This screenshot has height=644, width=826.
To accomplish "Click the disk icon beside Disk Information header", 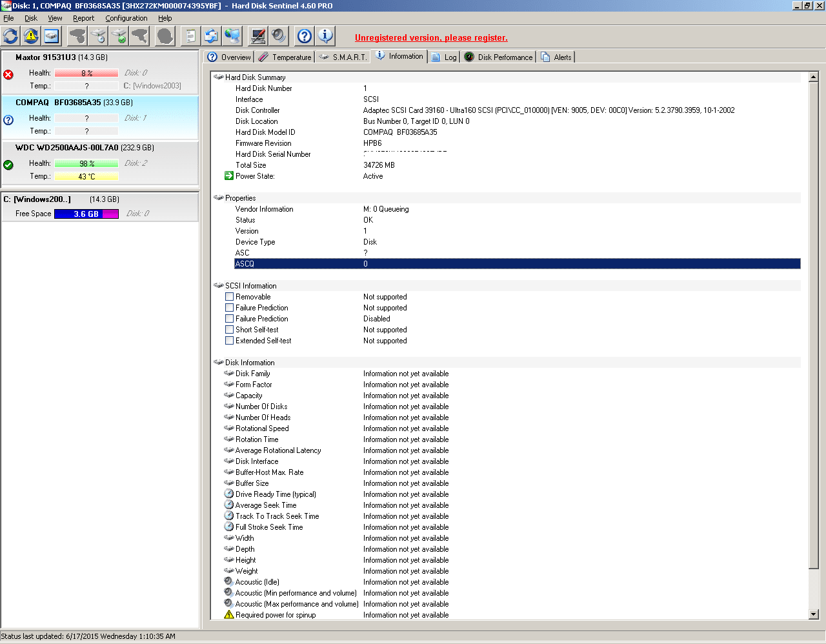I will tap(218, 362).
